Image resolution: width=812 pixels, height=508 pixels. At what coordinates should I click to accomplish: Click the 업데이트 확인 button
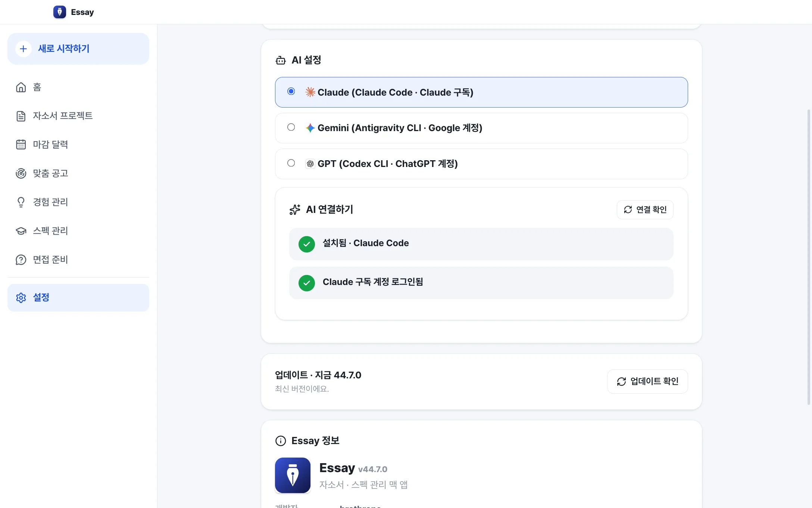(647, 381)
